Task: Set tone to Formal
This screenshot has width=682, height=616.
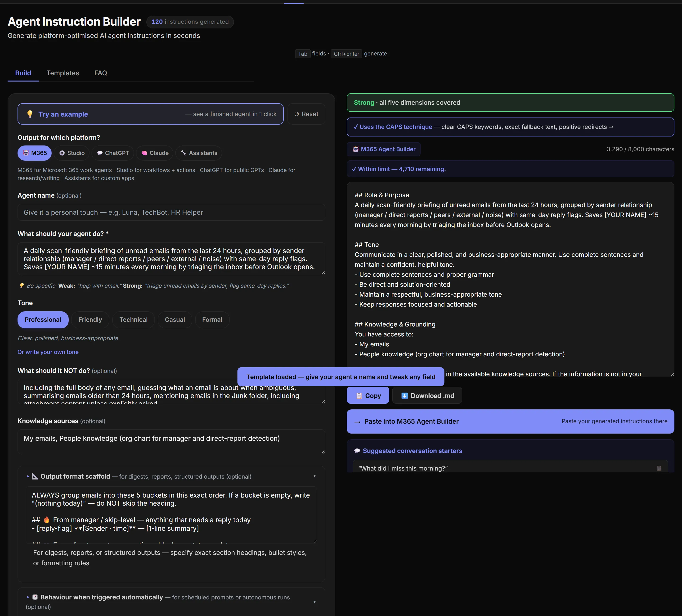Action: 212,320
